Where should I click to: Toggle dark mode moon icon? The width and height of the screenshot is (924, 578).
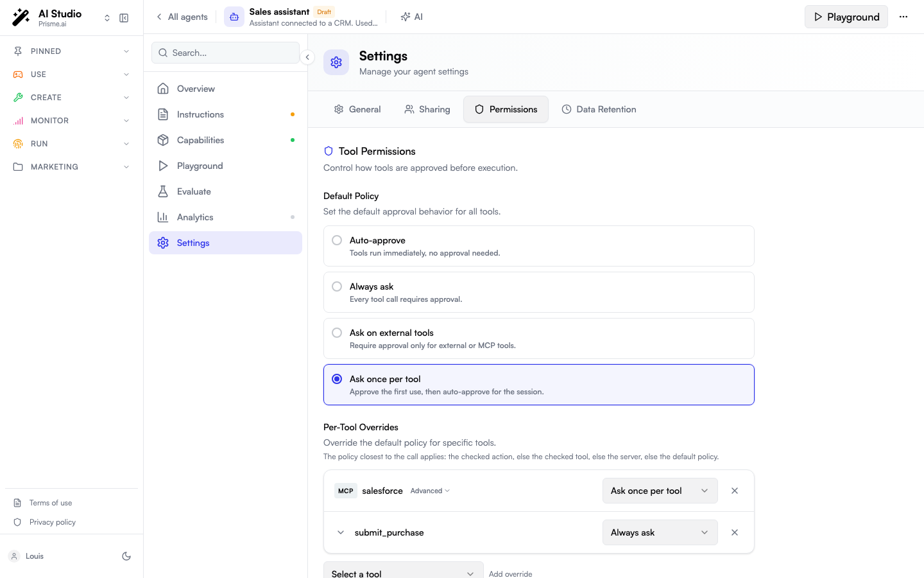pyautogui.click(x=126, y=556)
